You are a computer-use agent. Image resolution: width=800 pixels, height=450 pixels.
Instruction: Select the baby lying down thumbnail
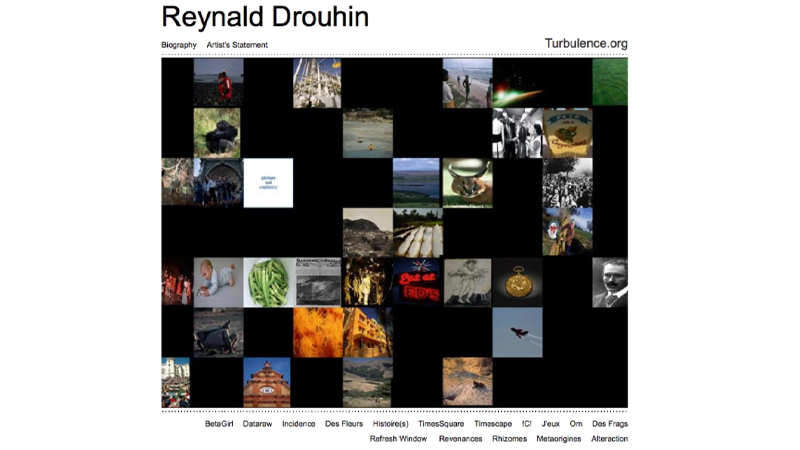pos(218,283)
